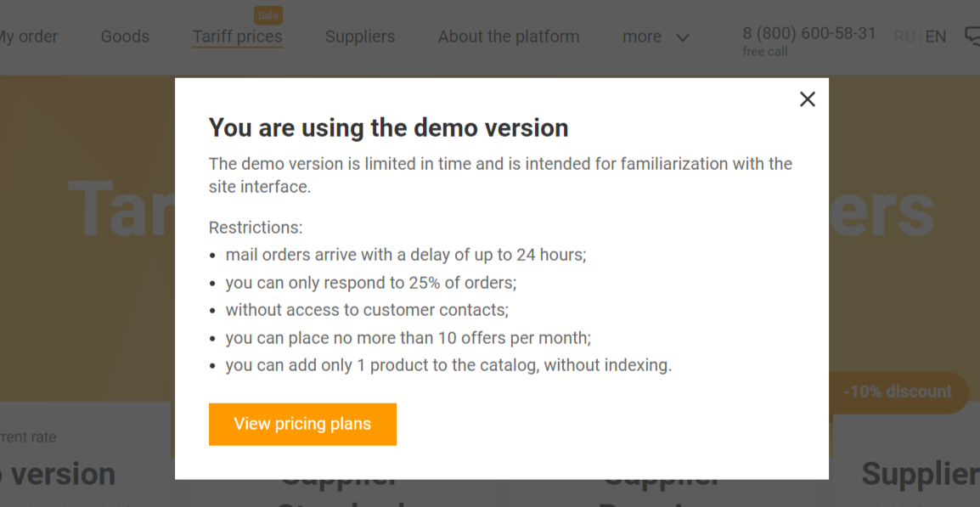Screen dimensions: 980x507
Task: Click the orange Sale badge
Action: coord(268,15)
